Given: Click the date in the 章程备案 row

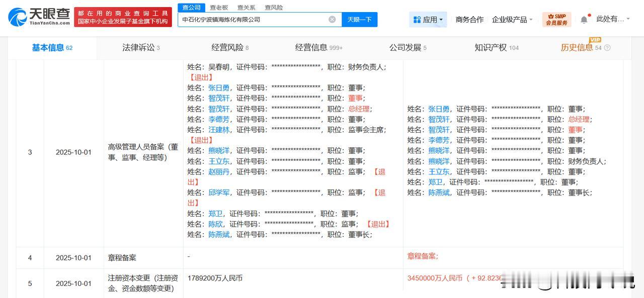Looking at the screenshot, I should tap(73, 258).
